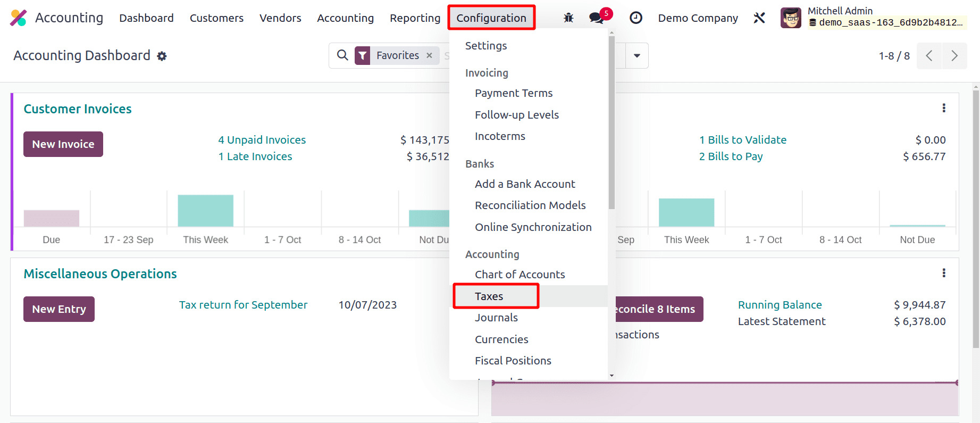
Task: Open the 4 Unpaid Invoices link
Action: [262, 140]
